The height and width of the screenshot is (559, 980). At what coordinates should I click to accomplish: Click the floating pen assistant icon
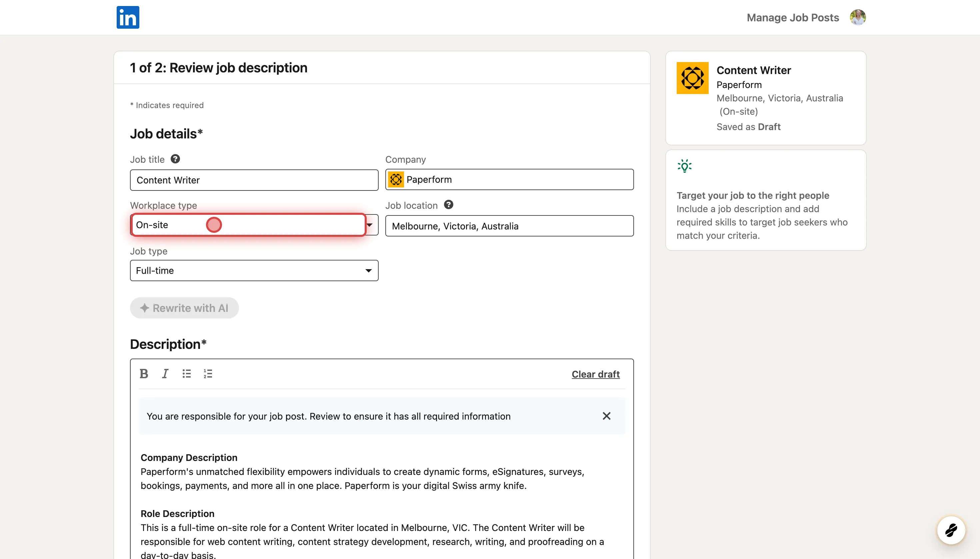coord(951,530)
